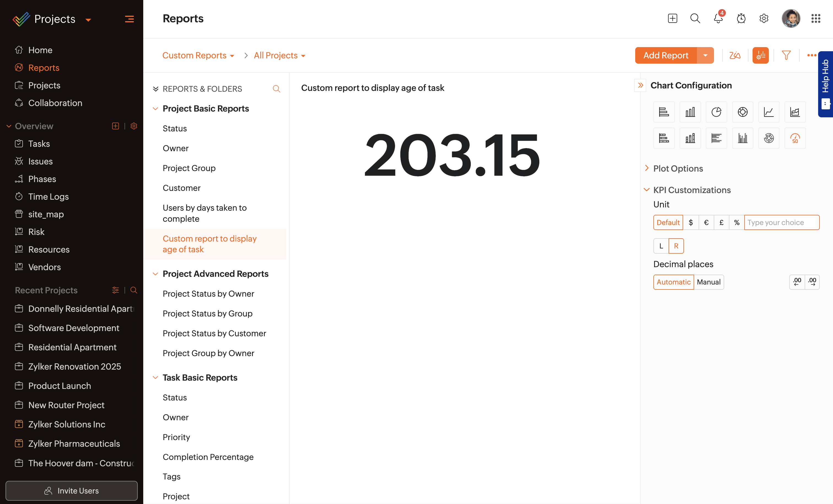Search within Reports & Folders
The image size is (833, 504).
[276, 89]
